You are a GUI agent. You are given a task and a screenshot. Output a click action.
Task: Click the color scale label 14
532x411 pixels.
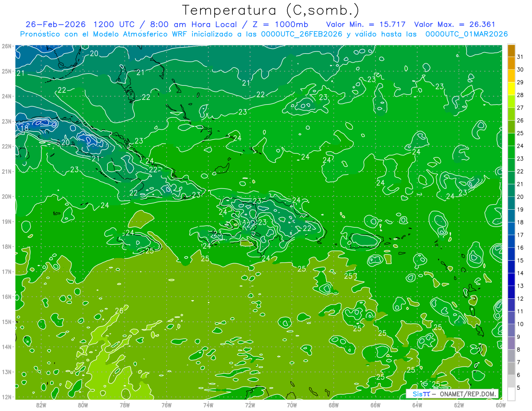click(x=520, y=273)
